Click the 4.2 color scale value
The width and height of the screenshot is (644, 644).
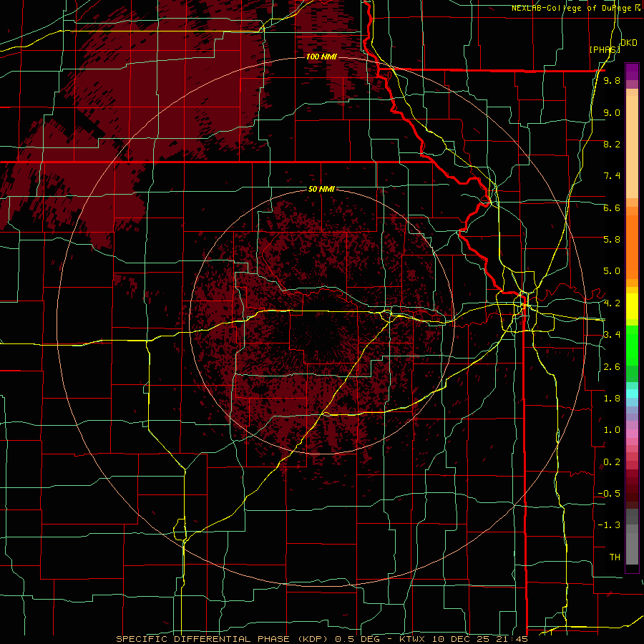(612, 303)
